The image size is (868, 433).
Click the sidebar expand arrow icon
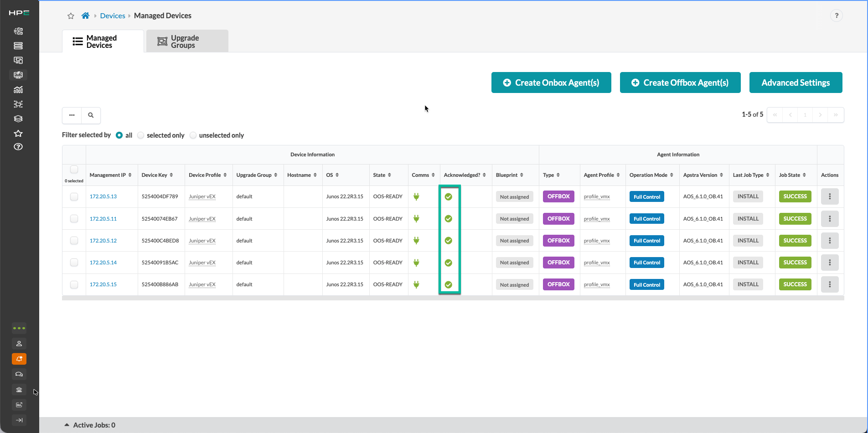pyautogui.click(x=19, y=420)
